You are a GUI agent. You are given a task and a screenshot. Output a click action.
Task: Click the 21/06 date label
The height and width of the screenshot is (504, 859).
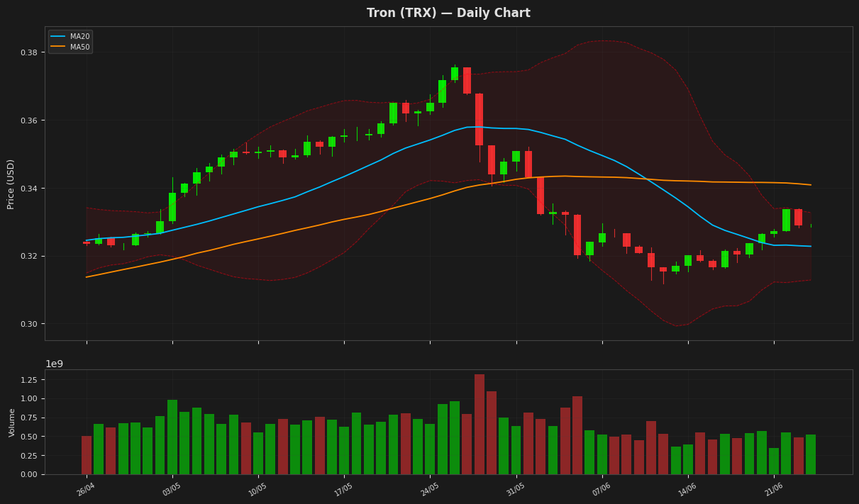(773, 489)
